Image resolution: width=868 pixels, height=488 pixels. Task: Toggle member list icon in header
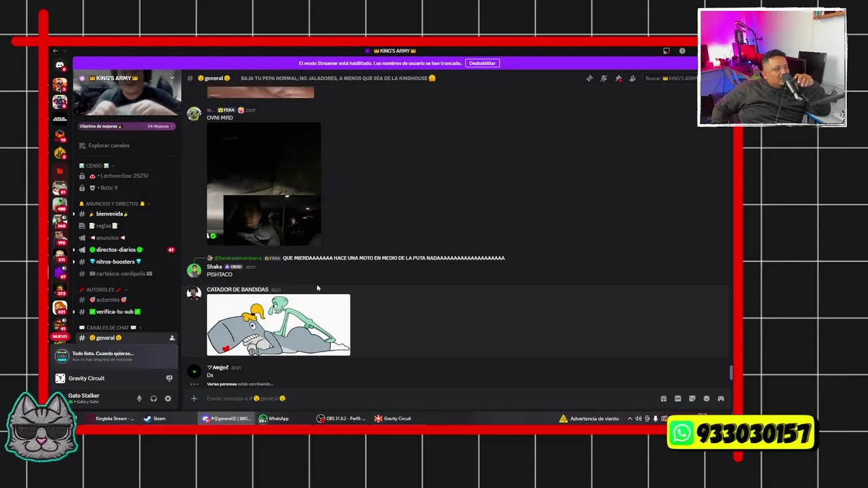coord(633,78)
